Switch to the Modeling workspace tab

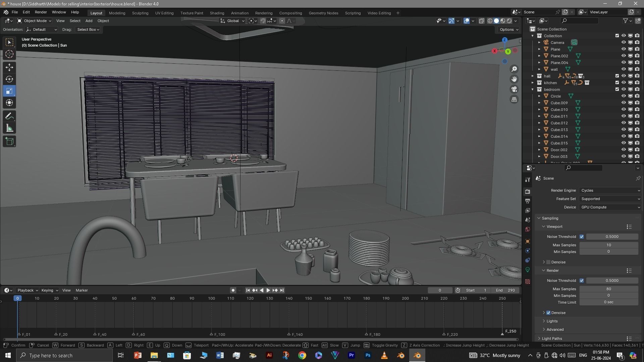[117, 13]
